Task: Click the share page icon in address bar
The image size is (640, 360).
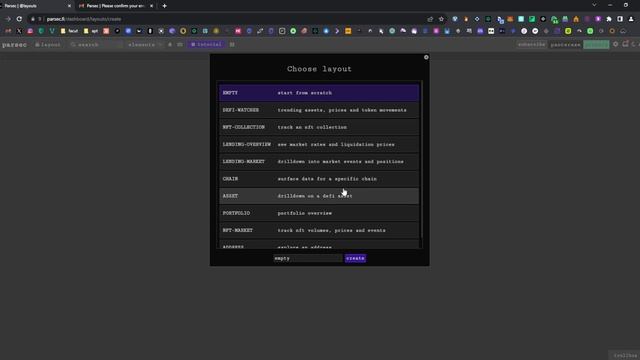Action: point(430,19)
